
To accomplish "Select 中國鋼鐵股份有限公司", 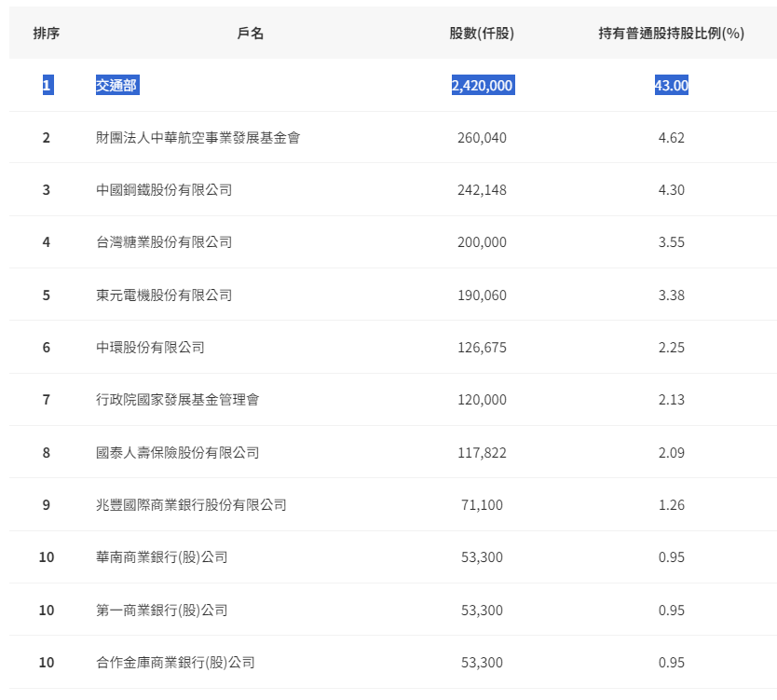I will [164, 190].
